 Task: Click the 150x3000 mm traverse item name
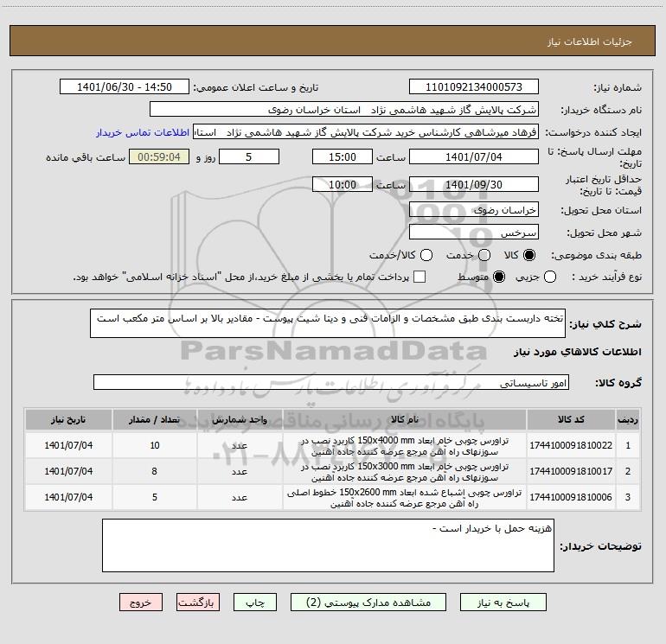pyautogui.click(x=405, y=472)
